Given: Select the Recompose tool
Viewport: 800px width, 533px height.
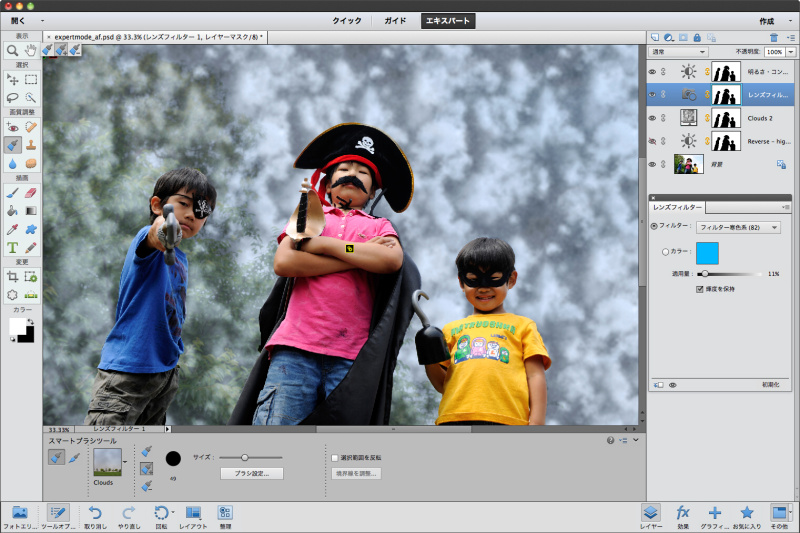Looking at the screenshot, I should [31, 277].
